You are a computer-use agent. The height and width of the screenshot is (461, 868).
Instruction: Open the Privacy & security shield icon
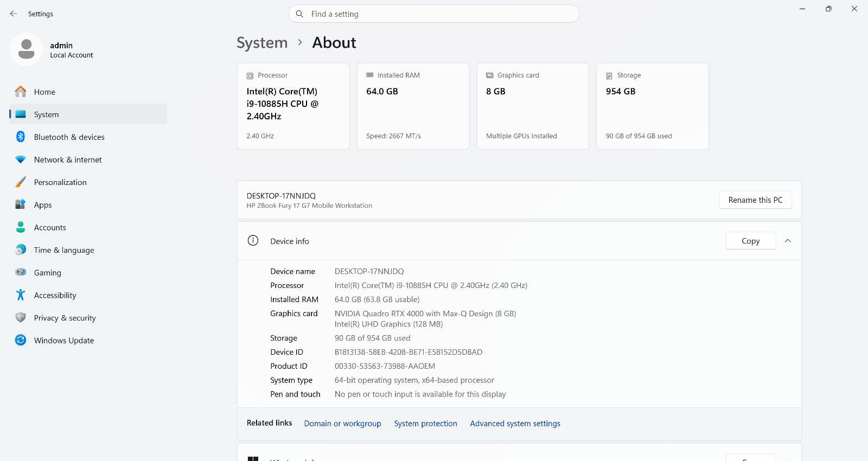click(21, 317)
